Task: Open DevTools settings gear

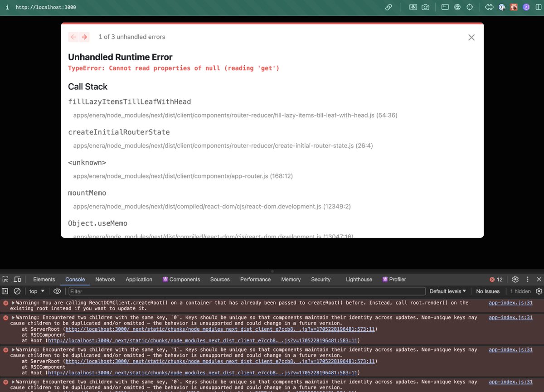Action: pyautogui.click(x=515, y=279)
